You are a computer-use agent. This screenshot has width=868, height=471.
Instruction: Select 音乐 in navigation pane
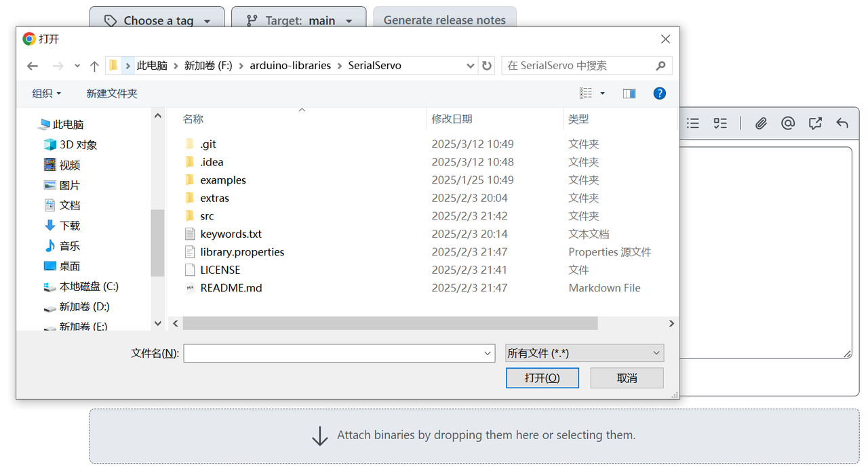coord(62,246)
